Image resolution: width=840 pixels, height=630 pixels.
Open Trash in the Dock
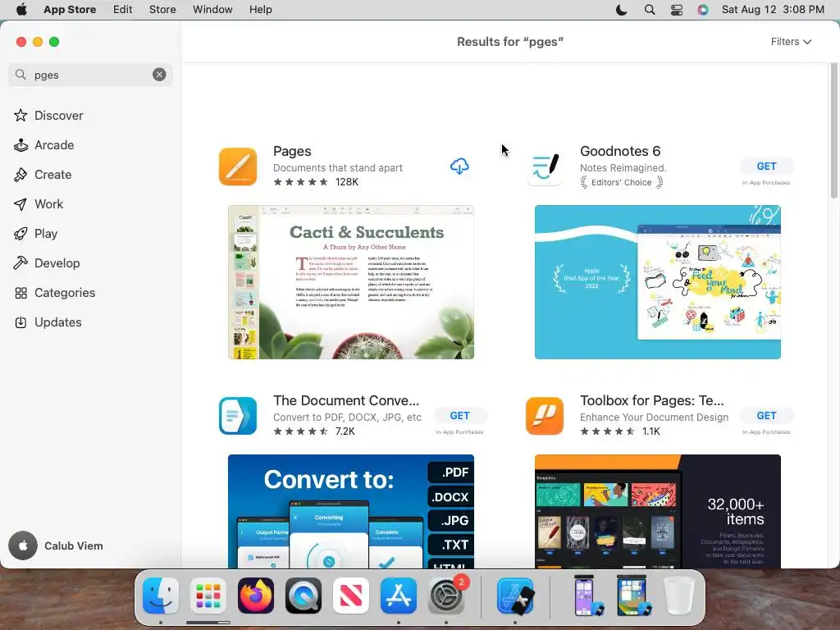679,596
